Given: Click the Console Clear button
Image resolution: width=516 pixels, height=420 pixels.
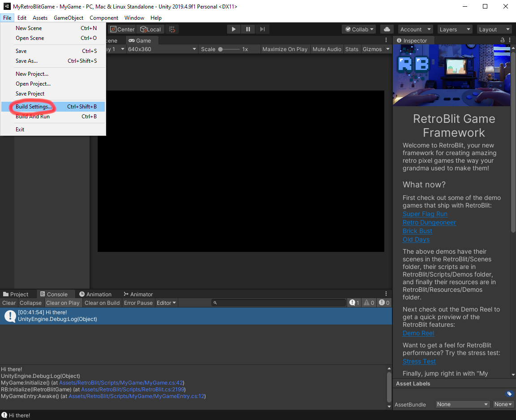Looking at the screenshot, I should [9, 303].
